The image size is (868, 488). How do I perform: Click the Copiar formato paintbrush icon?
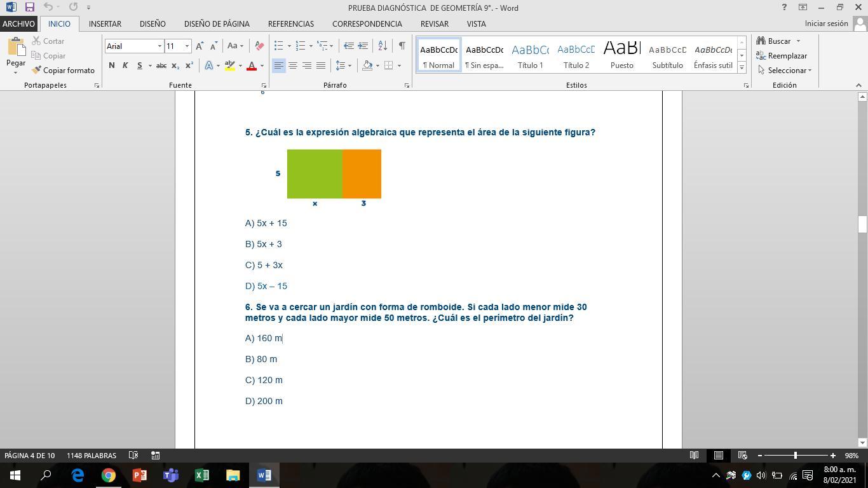click(x=37, y=70)
